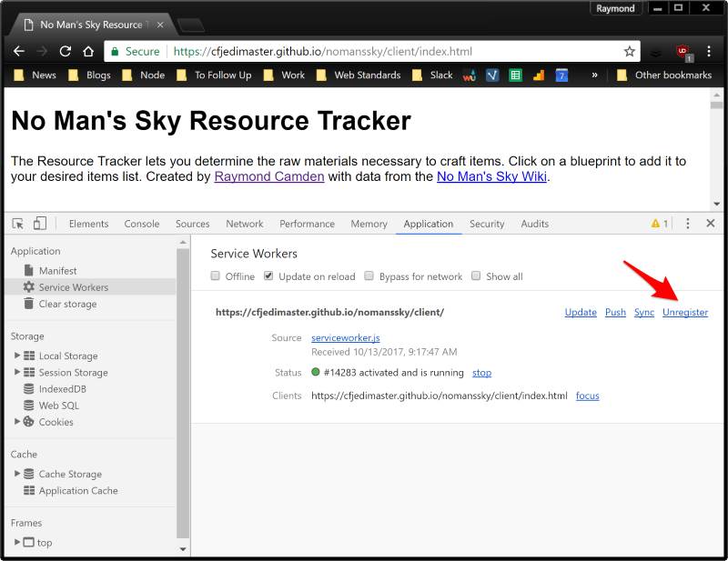Viewport: 728px width, 561px height.
Task: Expand the Cache Storage tree node
Action: pos(17,474)
